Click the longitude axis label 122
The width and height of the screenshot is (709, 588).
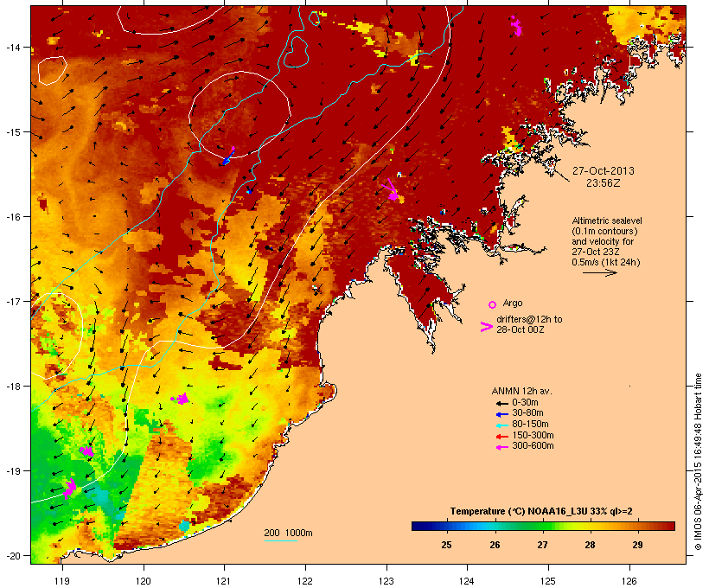coord(305,581)
